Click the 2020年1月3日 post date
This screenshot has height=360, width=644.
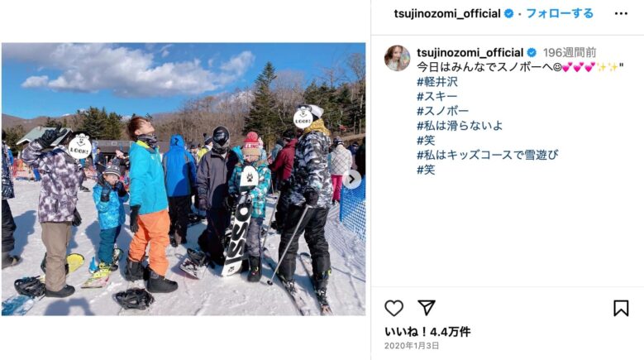[412, 346]
